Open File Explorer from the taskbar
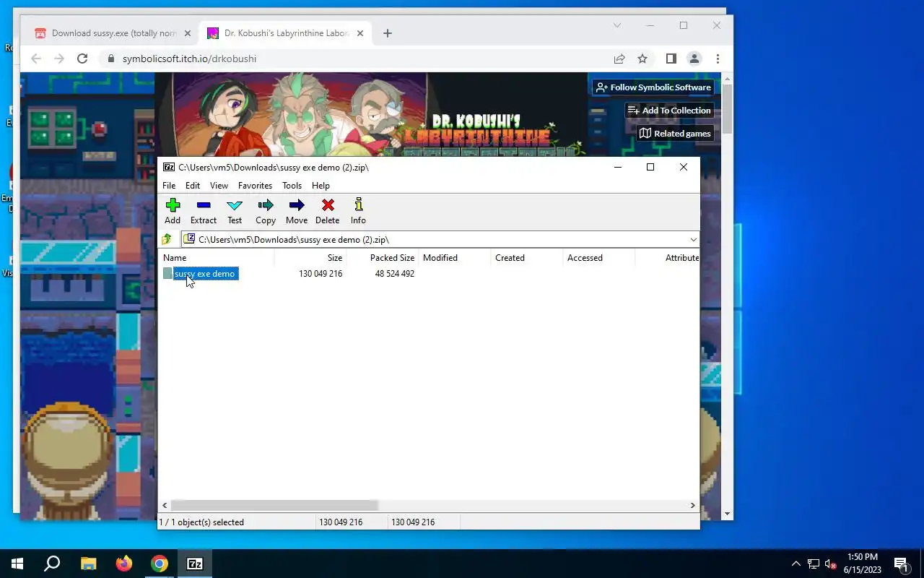This screenshot has height=578, width=924. tap(88, 564)
